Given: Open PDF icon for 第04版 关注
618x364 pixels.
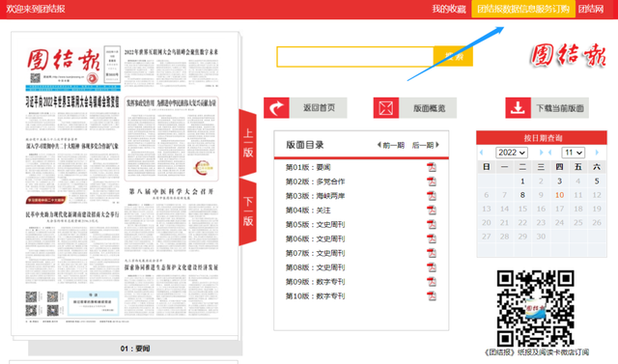Looking at the screenshot, I should (432, 210).
